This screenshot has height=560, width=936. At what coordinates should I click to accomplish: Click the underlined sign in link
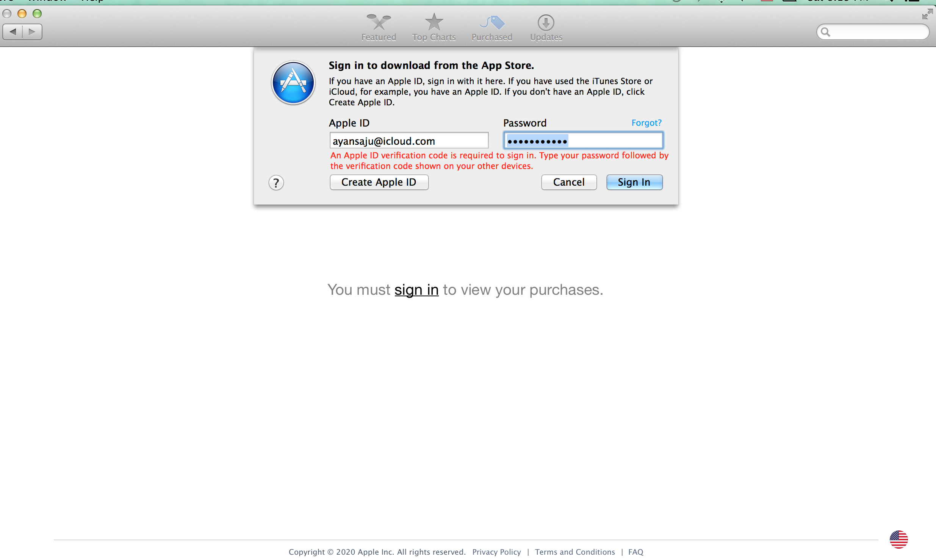[416, 290]
